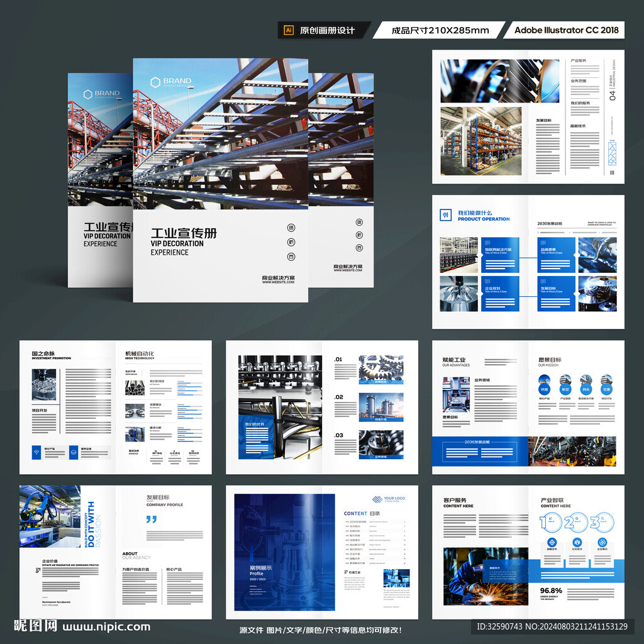Click the ABOUT OUR AGENCY heading
The width and height of the screenshot is (644, 644).
(x=136, y=556)
